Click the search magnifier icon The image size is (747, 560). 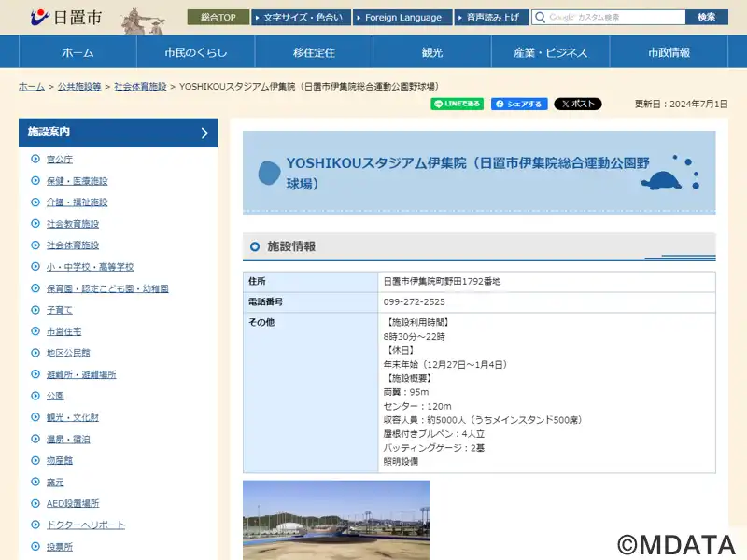[x=540, y=17]
